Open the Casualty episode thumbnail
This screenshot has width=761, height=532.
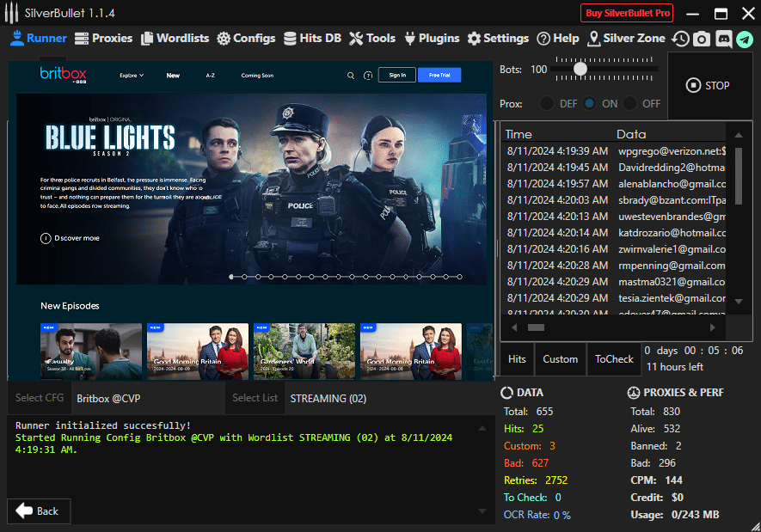pos(91,352)
